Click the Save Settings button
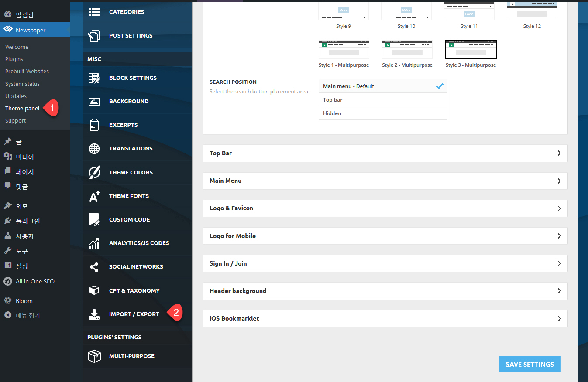Image resolution: width=588 pixels, height=382 pixels. coord(530,364)
